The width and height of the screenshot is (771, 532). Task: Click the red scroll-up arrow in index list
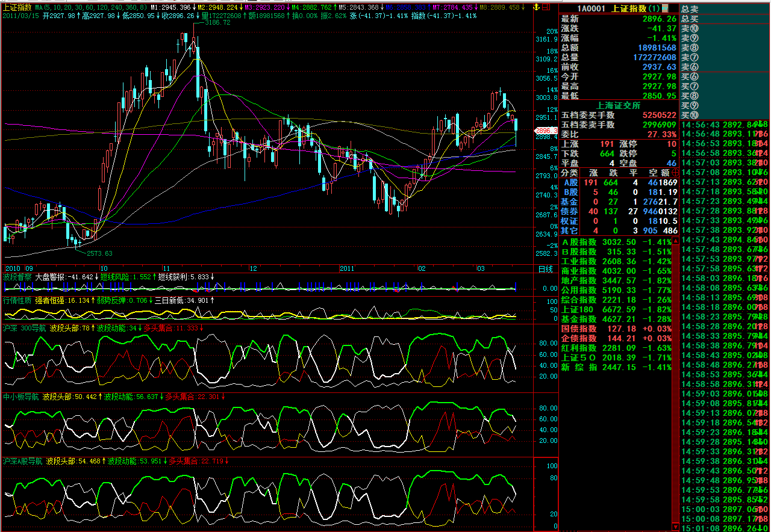(675, 241)
